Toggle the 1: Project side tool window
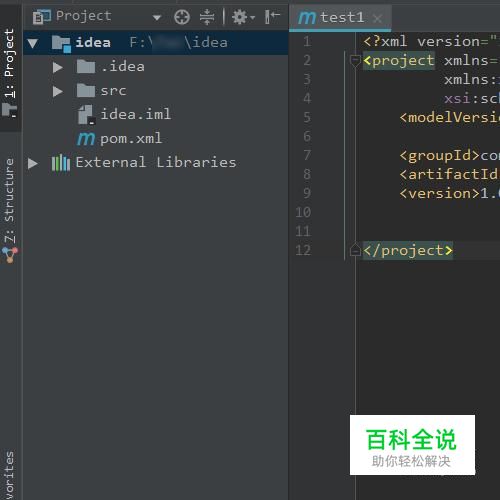This screenshot has height=500, width=500. coord(10,73)
